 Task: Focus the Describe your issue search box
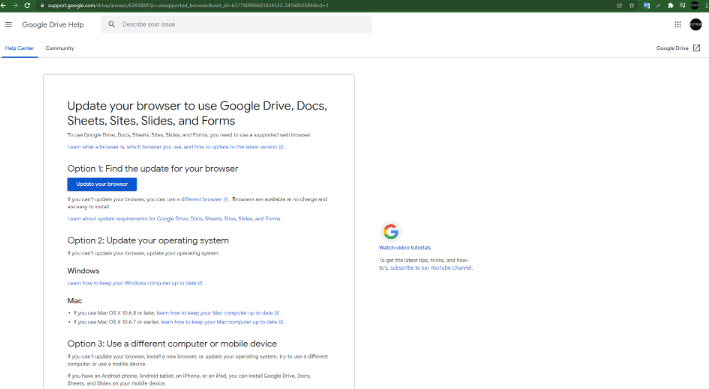(236, 24)
